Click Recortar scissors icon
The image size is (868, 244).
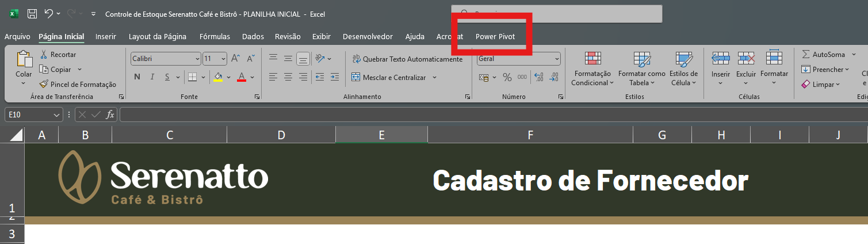(44, 55)
